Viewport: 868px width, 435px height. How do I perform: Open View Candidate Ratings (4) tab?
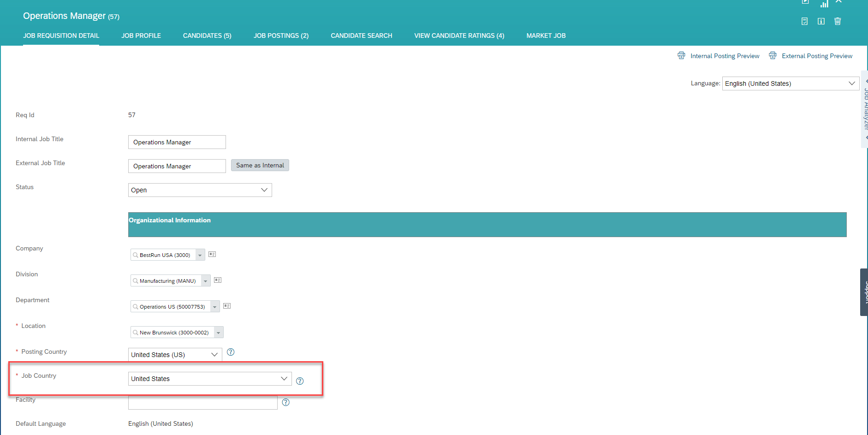point(459,36)
